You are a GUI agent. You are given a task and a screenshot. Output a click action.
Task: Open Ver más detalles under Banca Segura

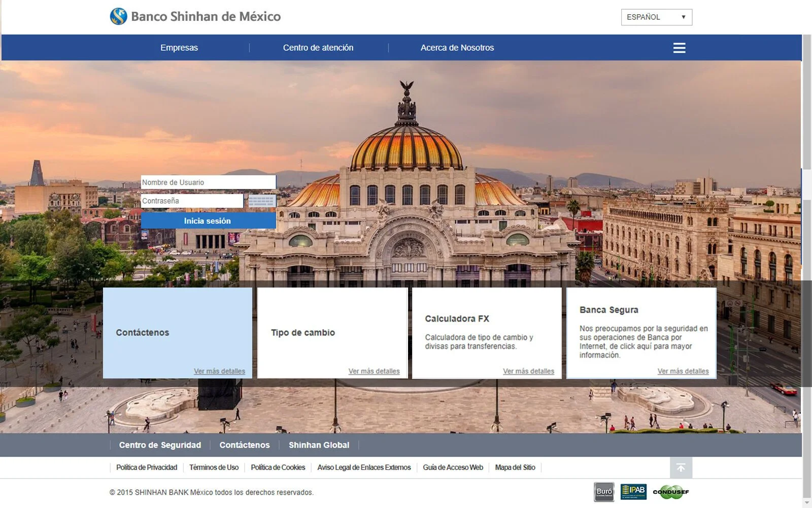click(683, 371)
